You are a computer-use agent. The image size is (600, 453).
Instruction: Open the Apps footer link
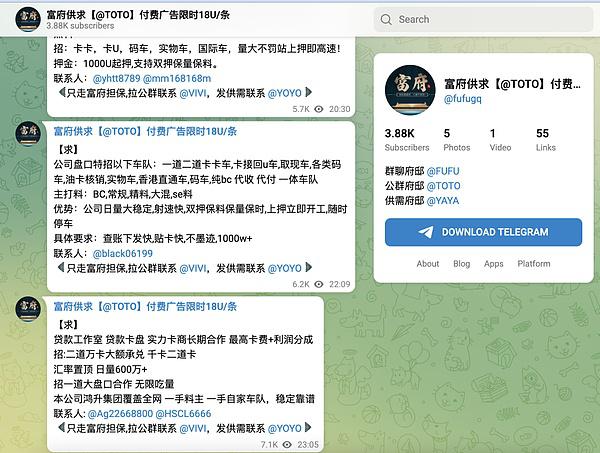point(494,264)
